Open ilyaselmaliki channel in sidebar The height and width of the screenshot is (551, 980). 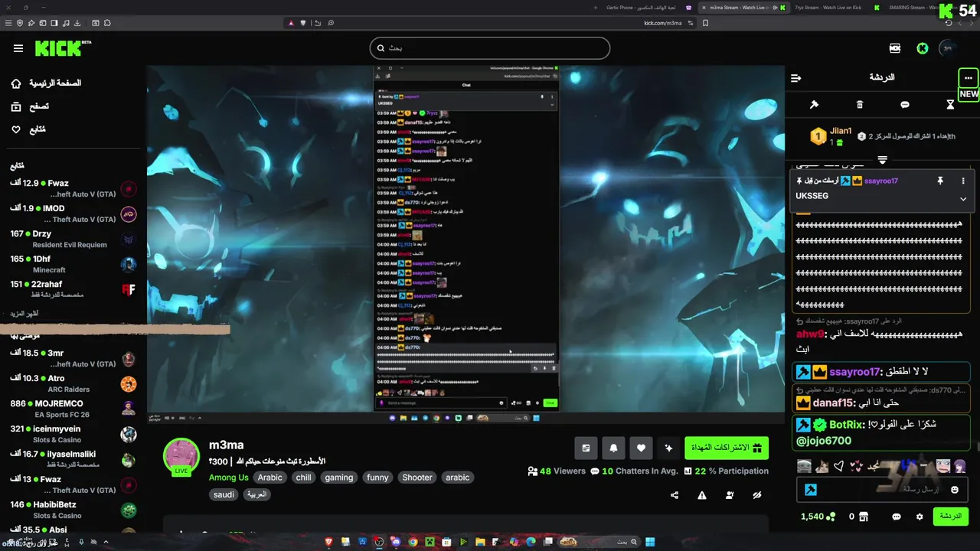[x=73, y=459]
